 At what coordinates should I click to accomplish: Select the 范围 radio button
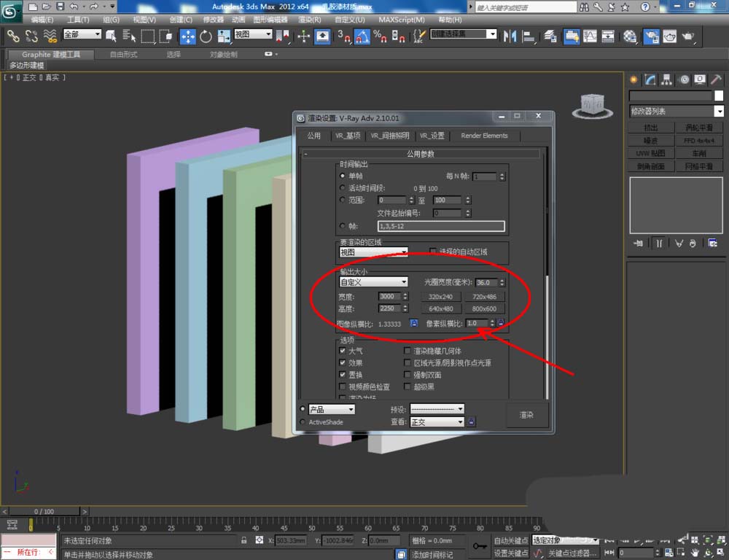coord(343,200)
